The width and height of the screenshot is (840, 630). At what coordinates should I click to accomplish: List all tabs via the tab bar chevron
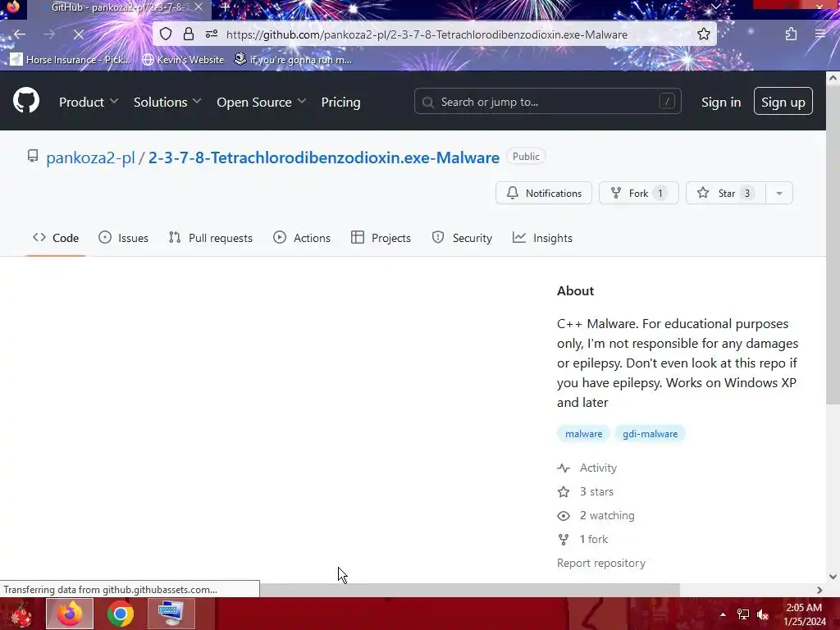click(x=715, y=7)
